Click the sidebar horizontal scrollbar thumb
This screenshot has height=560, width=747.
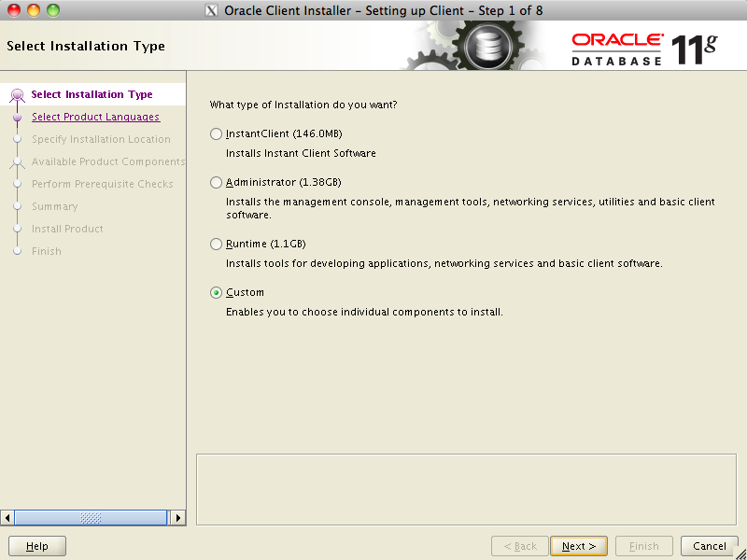(x=91, y=518)
